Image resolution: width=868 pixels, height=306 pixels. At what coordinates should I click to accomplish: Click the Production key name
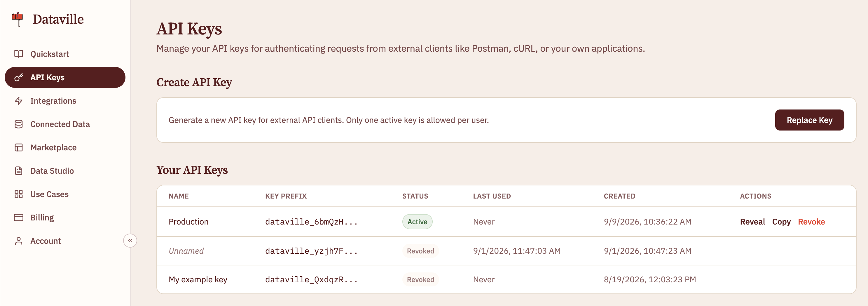tap(188, 222)
